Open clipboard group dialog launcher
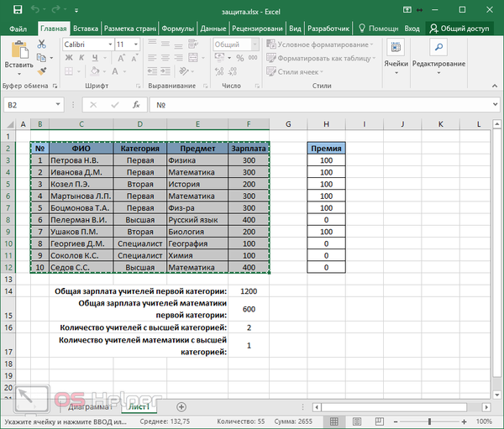 click(x=55, y=86)
